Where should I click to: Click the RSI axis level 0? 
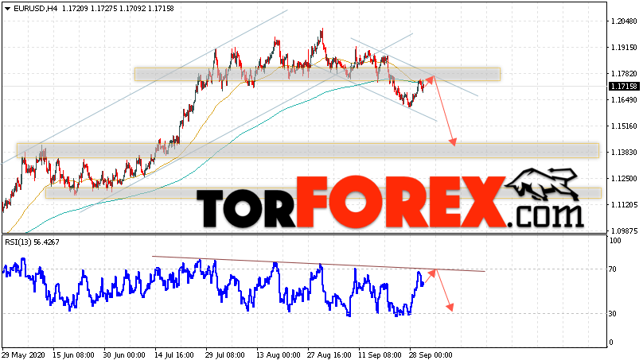611,343
